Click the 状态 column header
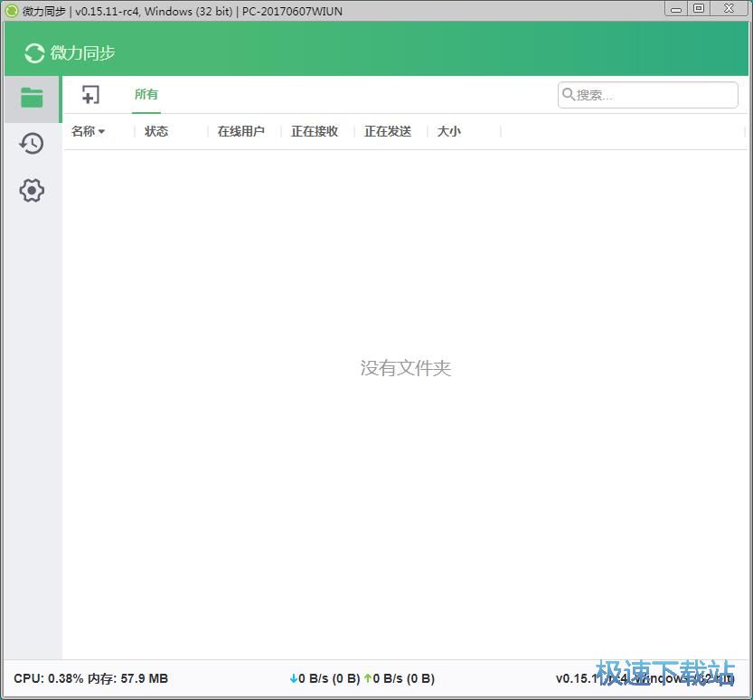The image size is (753, 700). pyautogui.click(x=156, y=131)
